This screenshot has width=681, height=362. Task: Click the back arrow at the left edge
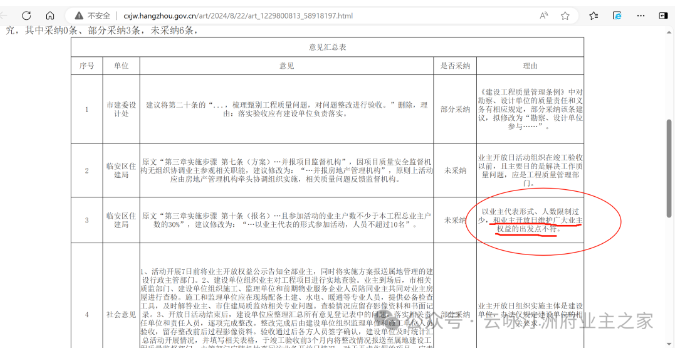[3, 16]
